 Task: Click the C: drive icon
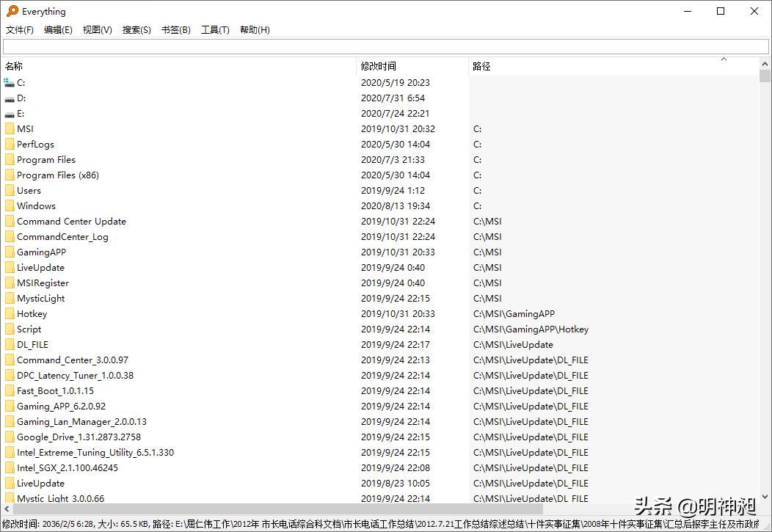9,83
